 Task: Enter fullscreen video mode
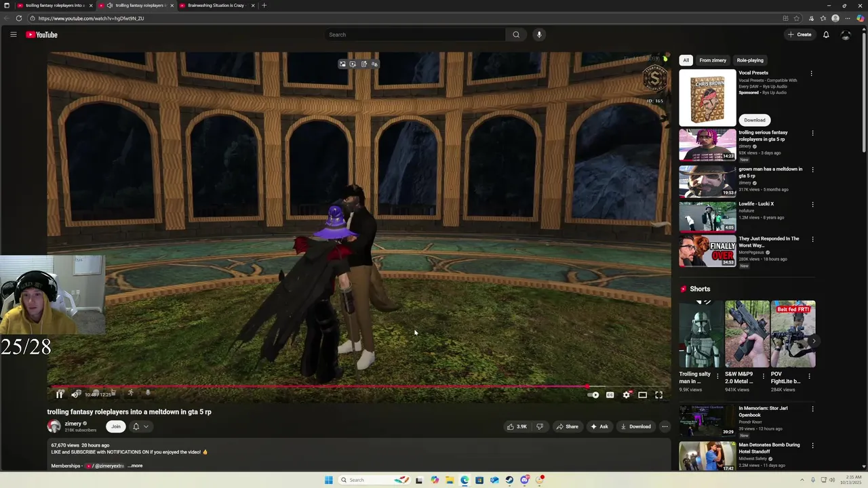[x=658, y=394]
